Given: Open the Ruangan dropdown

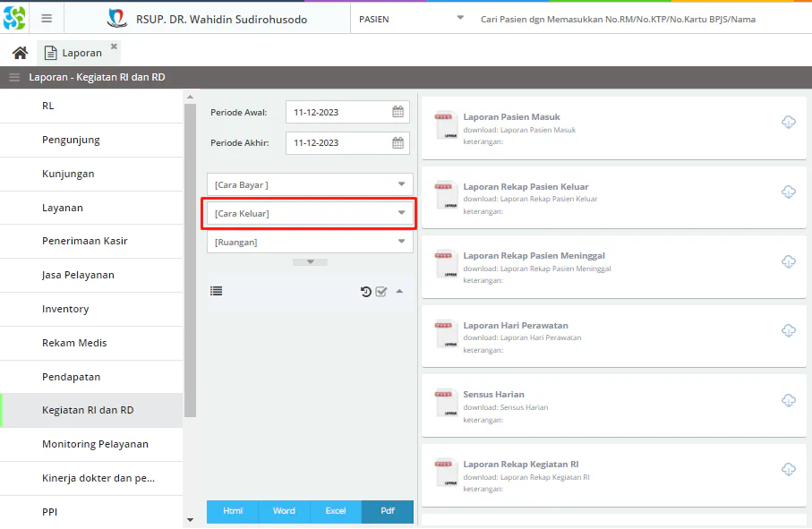Looking at the screenshot, I should click(x=310, y=242).
